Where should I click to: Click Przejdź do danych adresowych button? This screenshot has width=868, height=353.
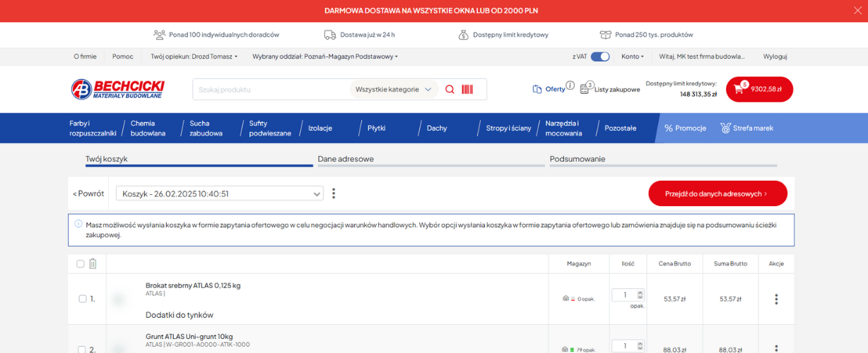tap(717, 193)
